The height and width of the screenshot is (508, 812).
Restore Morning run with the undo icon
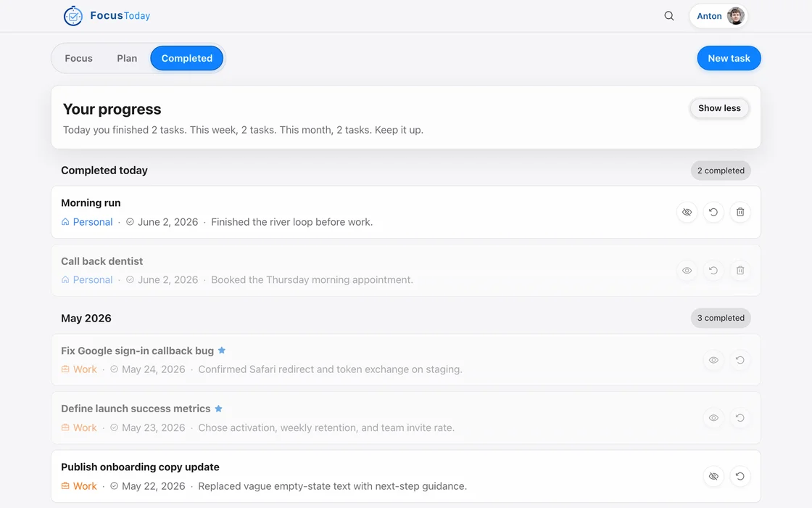click(x=713, y=212)
